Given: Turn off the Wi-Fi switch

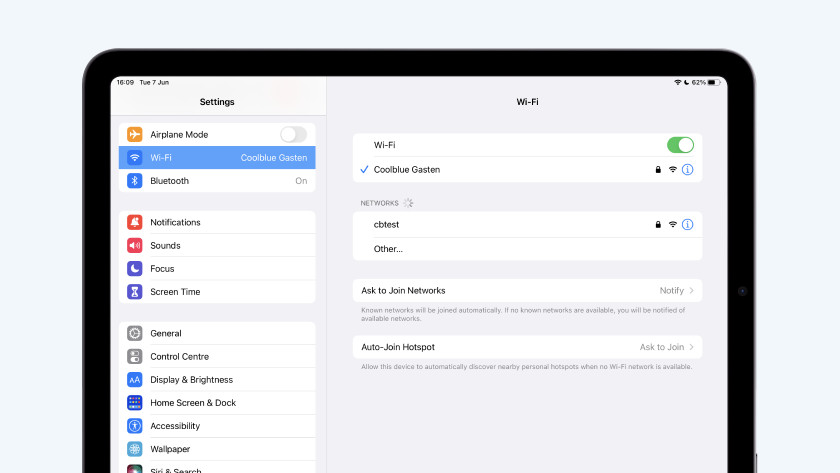Looking at the screenshot, I should 680,145.
